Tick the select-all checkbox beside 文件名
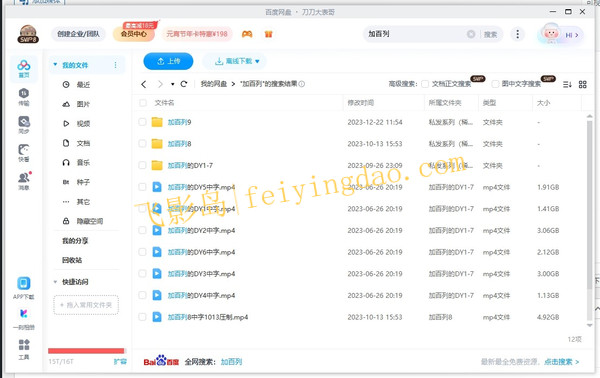The width and height of the screenshot is (600, 378). (143, 103)
